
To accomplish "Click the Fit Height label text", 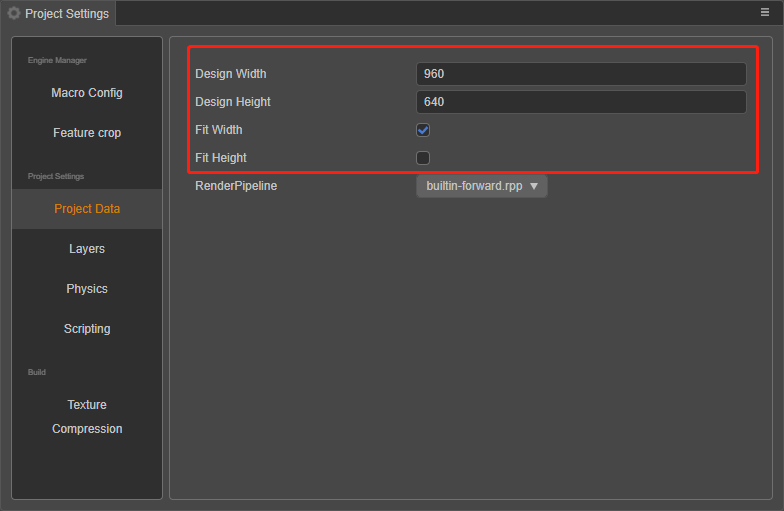I will [220, 158].
